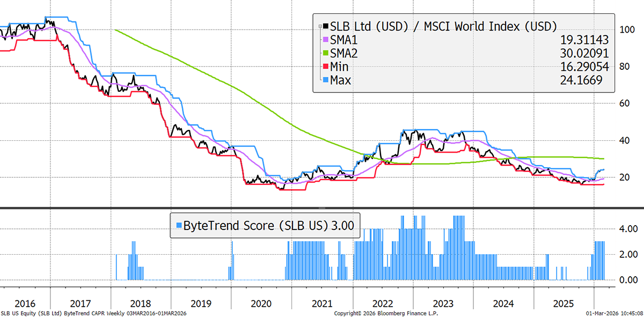Select the SMA1 legend label
Image resolution: width=644 pixels, height=317 pixels.
click(x=343, y=40)
